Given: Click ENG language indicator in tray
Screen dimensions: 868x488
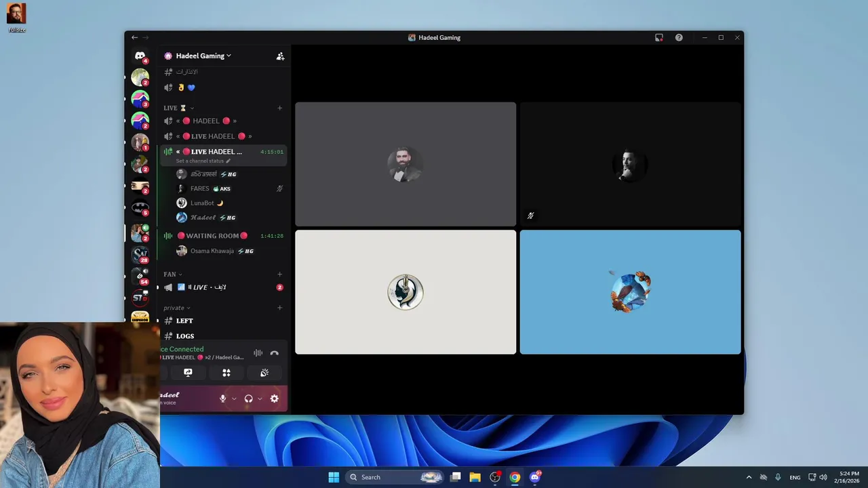Looking at the screenshot, I should point(795,477).
